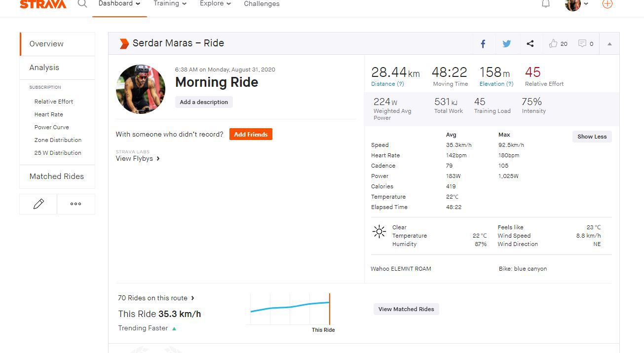Image resolution: width=644 pixels, height=353 pixels.
Task: Click the athlete profile photo
Action: click(141, 89)
